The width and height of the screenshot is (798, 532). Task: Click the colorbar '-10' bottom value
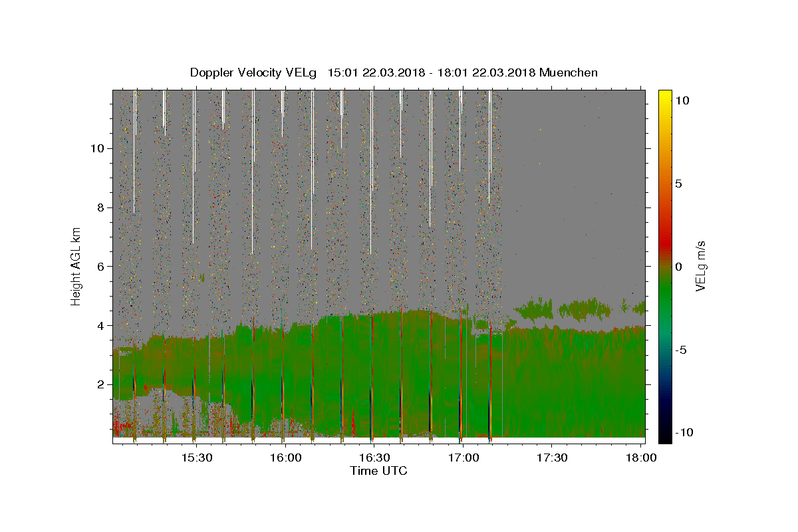pos(684,432)
